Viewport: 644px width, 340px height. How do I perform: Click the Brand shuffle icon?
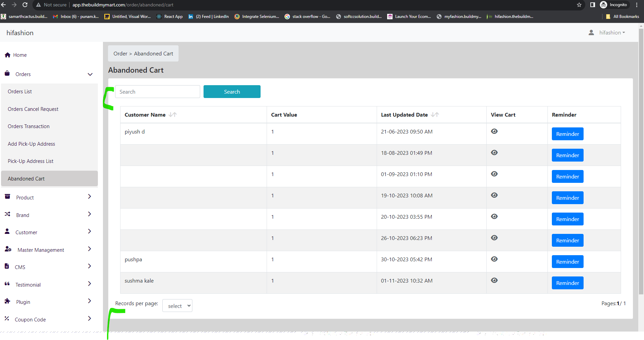coord(7,214)
